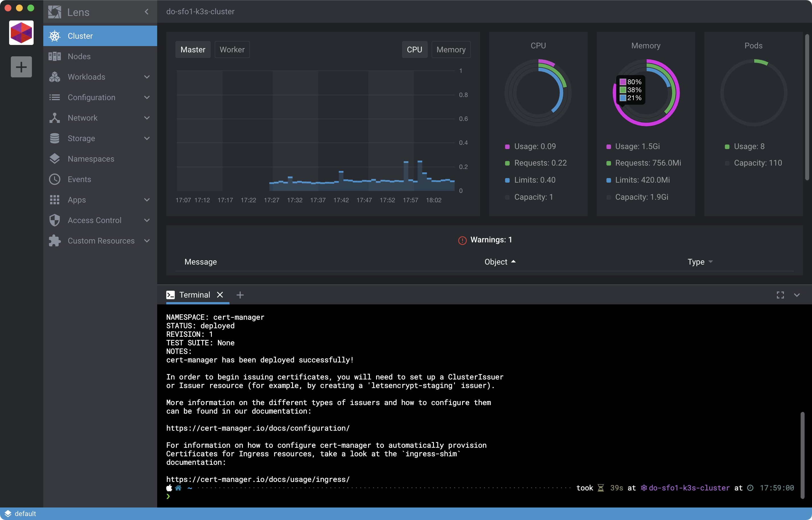Open the Cluster overview page
The image size is (812, 520).
100,36
